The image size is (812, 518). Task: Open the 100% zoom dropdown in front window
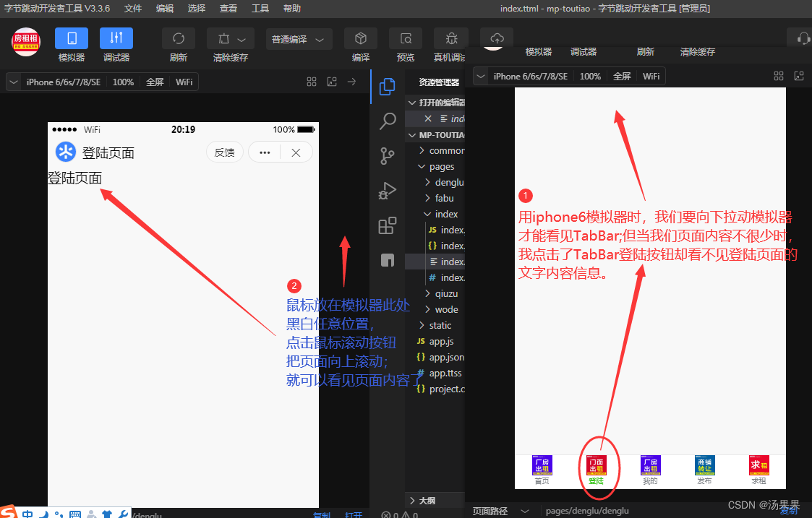[590, 76]
